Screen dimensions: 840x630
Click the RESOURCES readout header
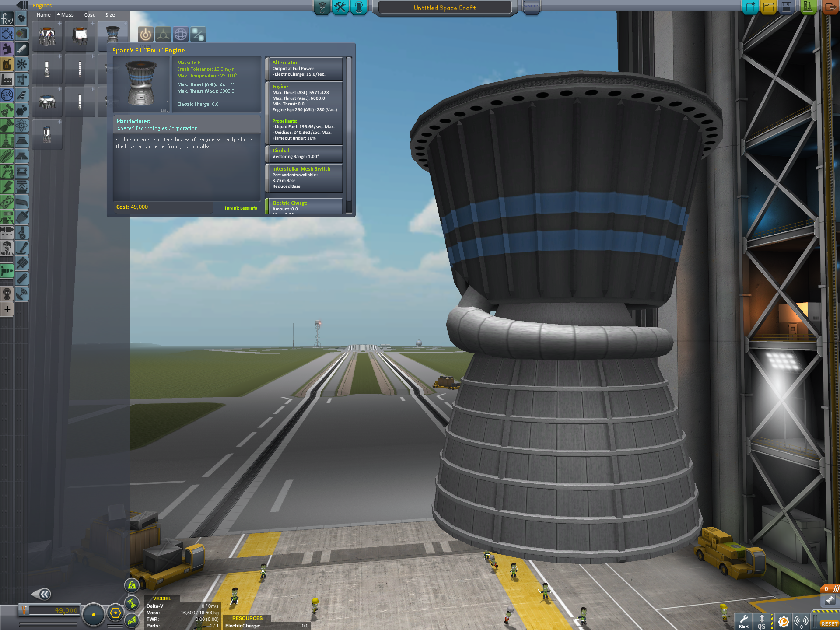tap(247, 618)
